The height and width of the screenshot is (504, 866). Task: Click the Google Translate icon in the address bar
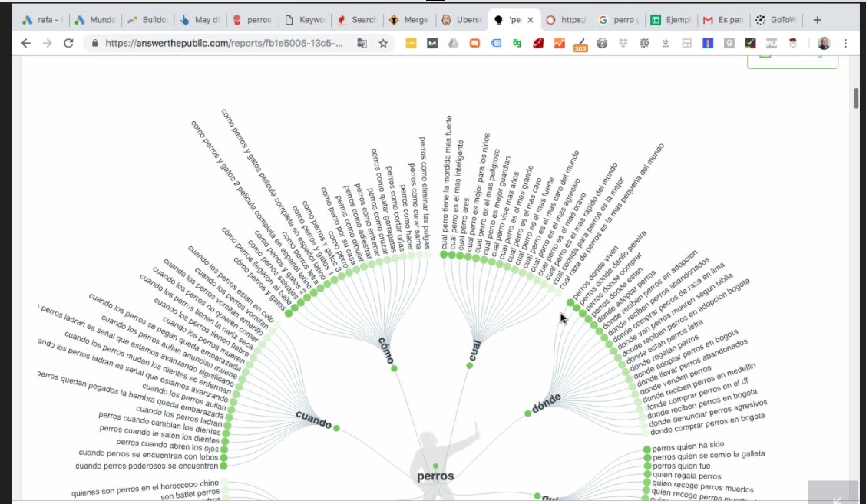tap(362, 44)
